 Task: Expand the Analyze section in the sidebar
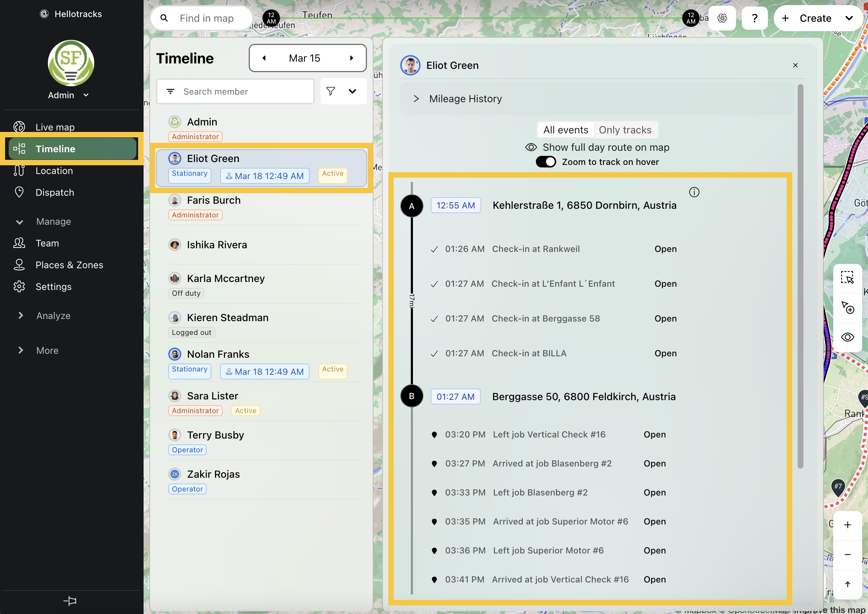[21, 315]
